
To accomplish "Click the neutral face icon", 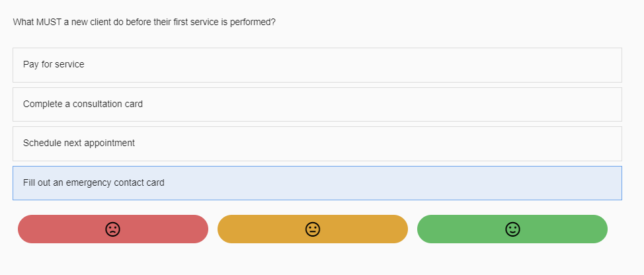I will [313, 229].
